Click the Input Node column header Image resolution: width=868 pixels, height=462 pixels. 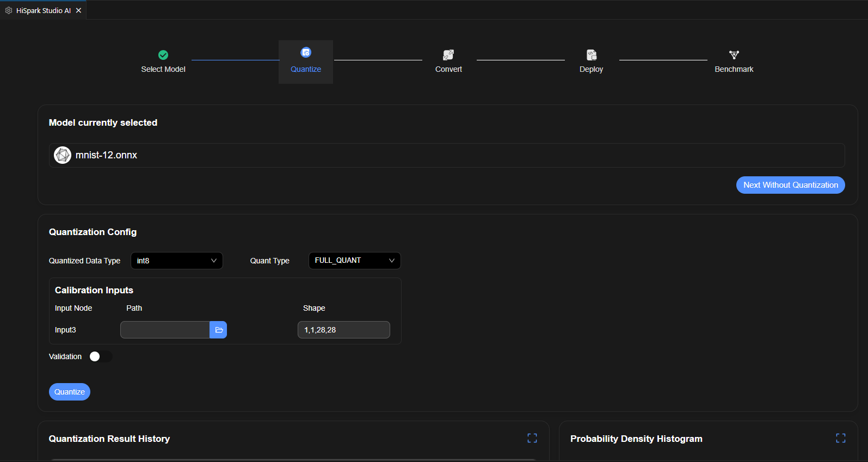73,308
